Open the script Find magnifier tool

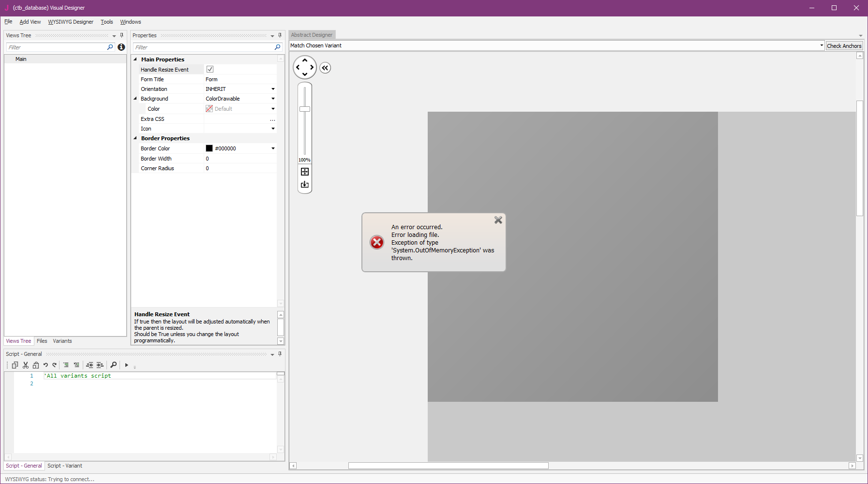(x=114, y=365)
